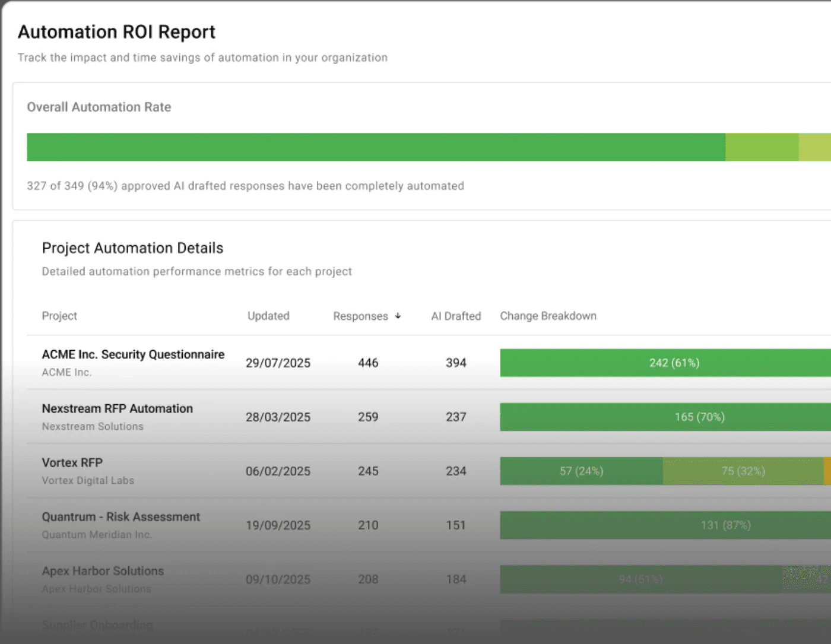
Task: Click the Project Automation Details heading
Action: tap(132, 248)
